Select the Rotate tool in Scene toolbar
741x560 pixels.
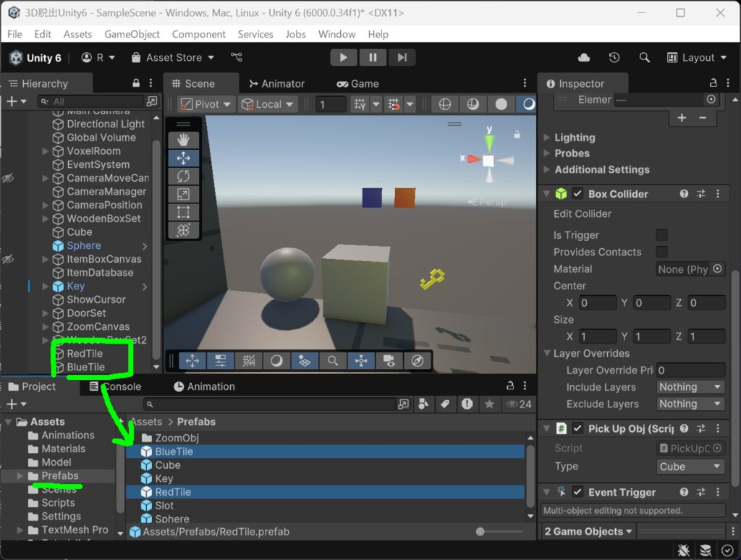183,177
